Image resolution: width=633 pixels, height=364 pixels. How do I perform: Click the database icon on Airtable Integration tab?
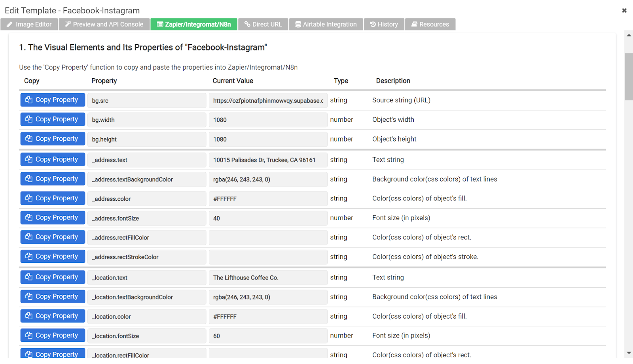pyautogui.click(x=298, y=25)
